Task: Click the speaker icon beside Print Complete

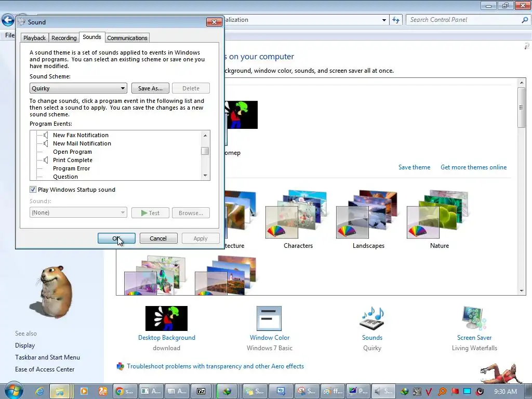Action: tap(46, 160)
